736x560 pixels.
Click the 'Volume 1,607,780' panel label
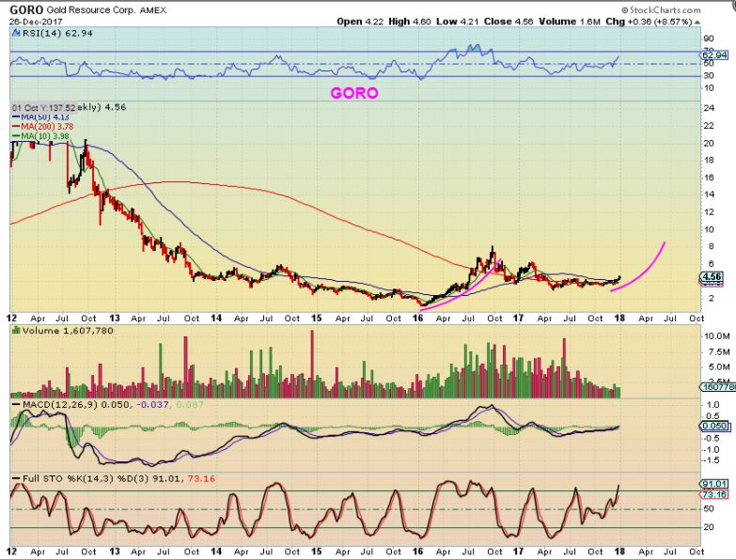pyautogui.click(x=68, y=331)
